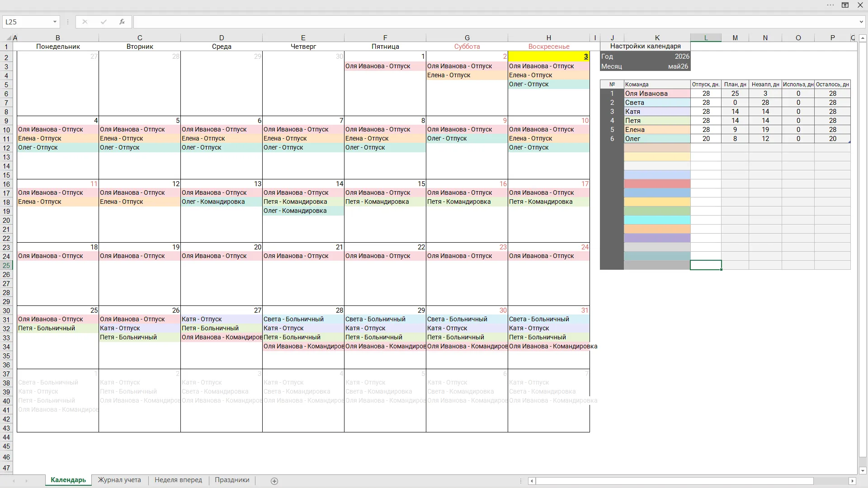Open the three-dots more options menu
This screenshot has height=488, width=868.
pyautogui.click(x=830, y=5)
